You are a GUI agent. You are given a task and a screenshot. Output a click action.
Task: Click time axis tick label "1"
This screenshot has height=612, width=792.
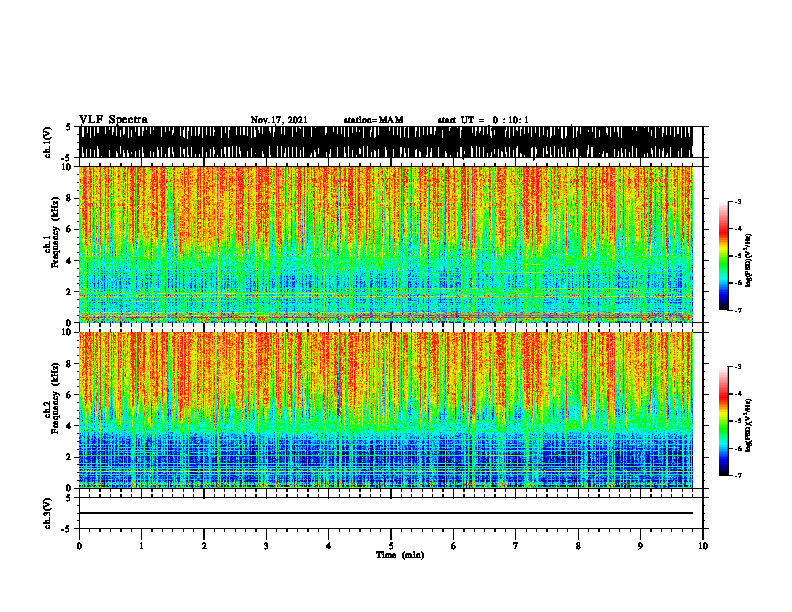[141, 546]
